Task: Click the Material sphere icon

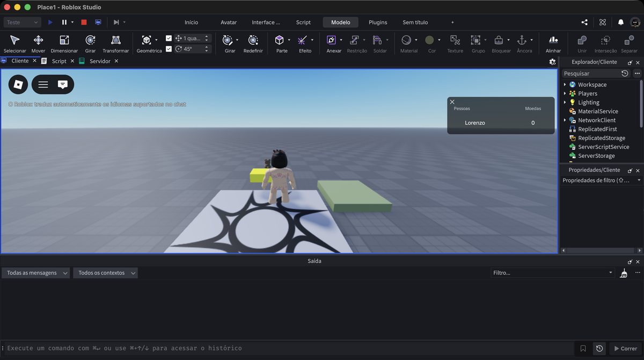Action: click(x=406, y=40)
